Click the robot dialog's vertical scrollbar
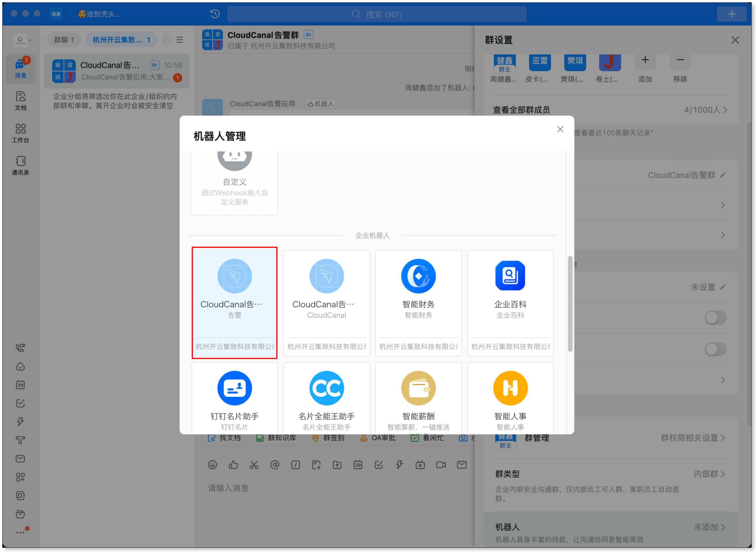756x552 pixels. (x=570, y=303)
